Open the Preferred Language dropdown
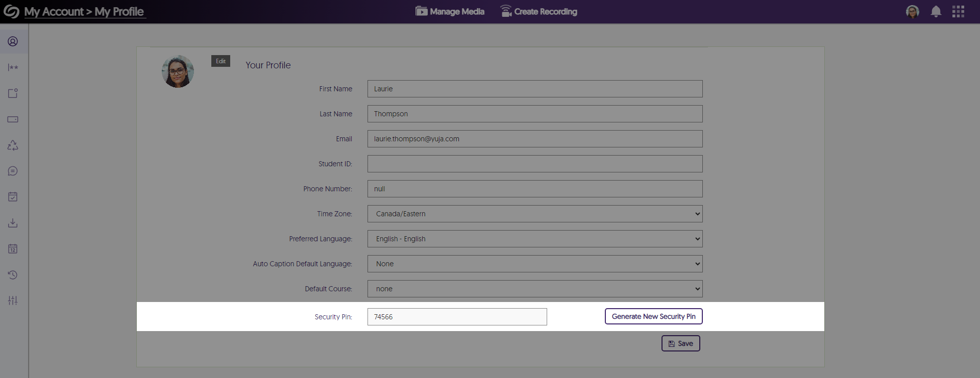Image resolution: width=980 pixels, height=378 pixels. click(534, 239)
